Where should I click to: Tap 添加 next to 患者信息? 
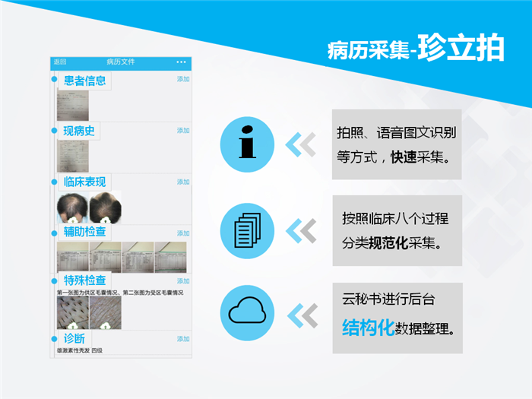pyautogui.click(x=183, y=79)
